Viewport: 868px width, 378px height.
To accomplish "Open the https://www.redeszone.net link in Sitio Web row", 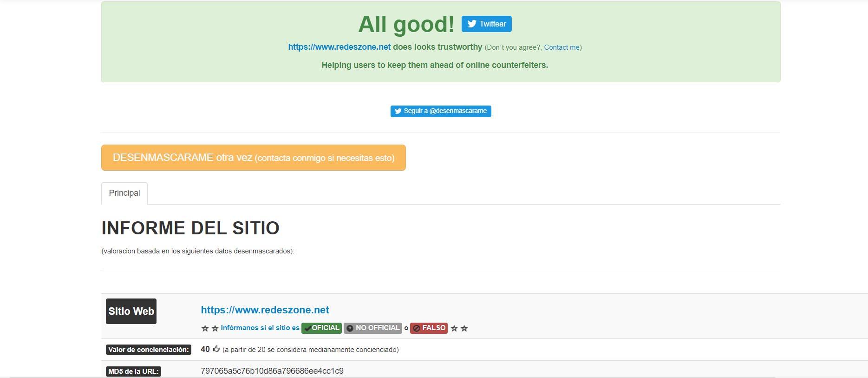I will (x=265, y=310).
